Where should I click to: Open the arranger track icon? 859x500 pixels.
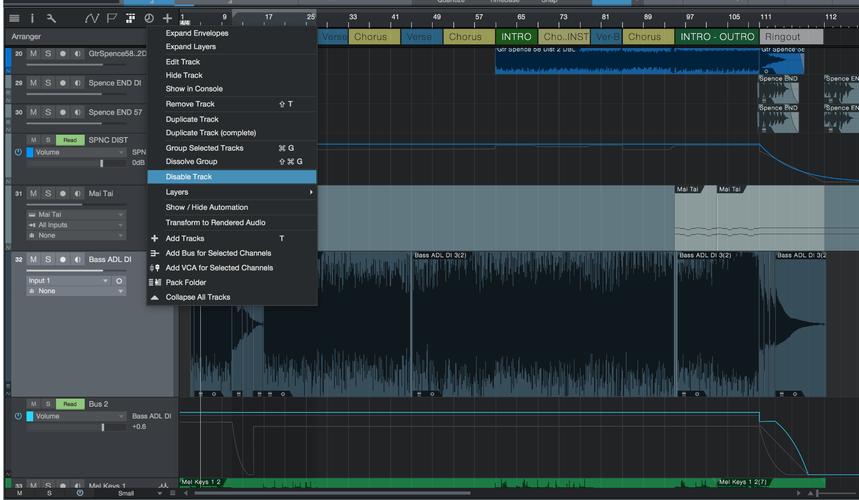[130, 19]
